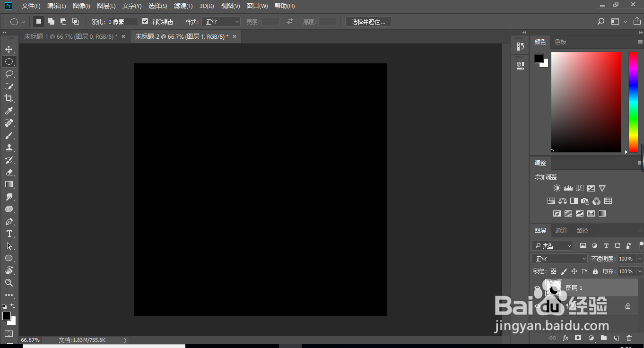Switch to the 未标题-1 document tab

click(x=71, y=36)
